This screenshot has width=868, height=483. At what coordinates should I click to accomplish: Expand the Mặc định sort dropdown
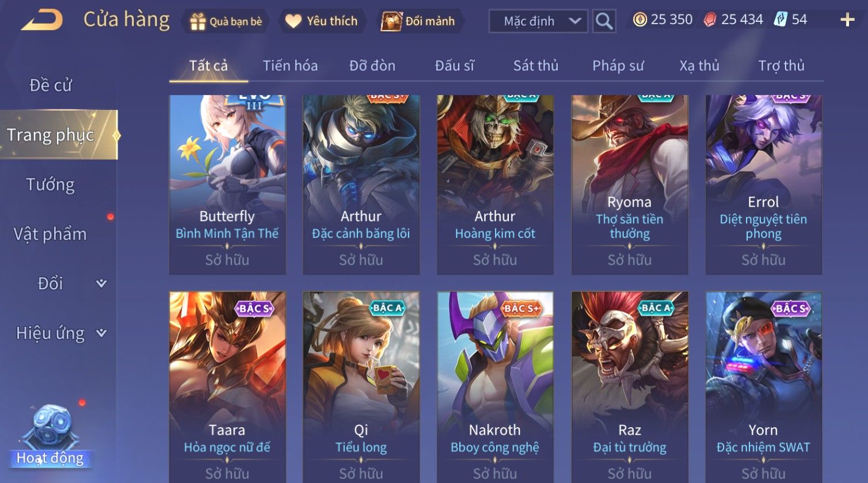[x=539, y=21]
